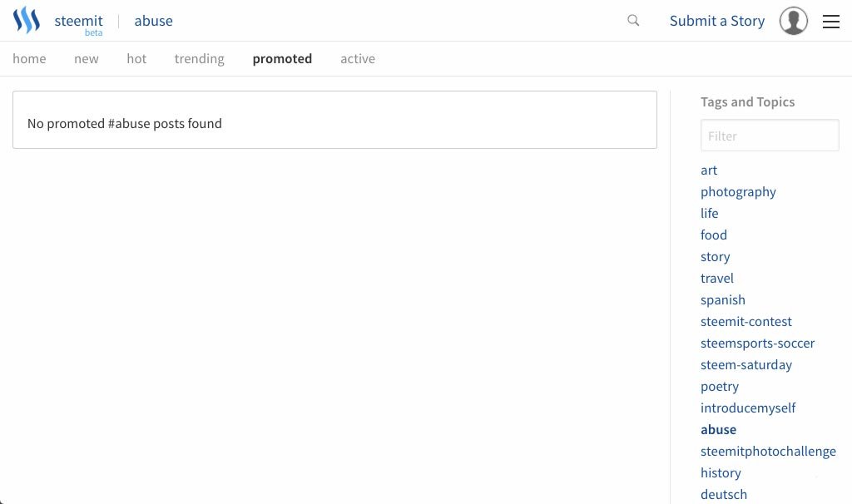Open the hamburger menu

831,22
